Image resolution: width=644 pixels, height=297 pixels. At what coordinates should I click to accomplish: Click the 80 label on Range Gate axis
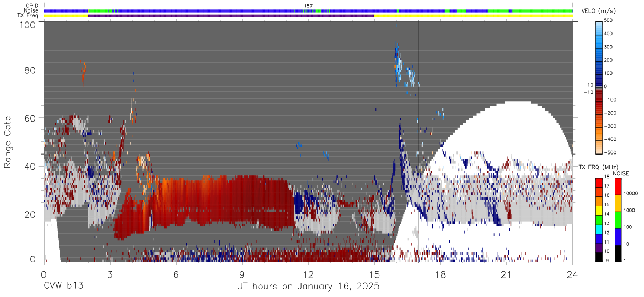pos(29,70)
